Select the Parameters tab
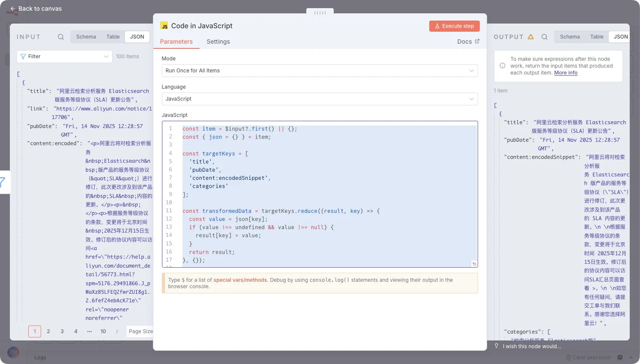 [x=176, y=42]
